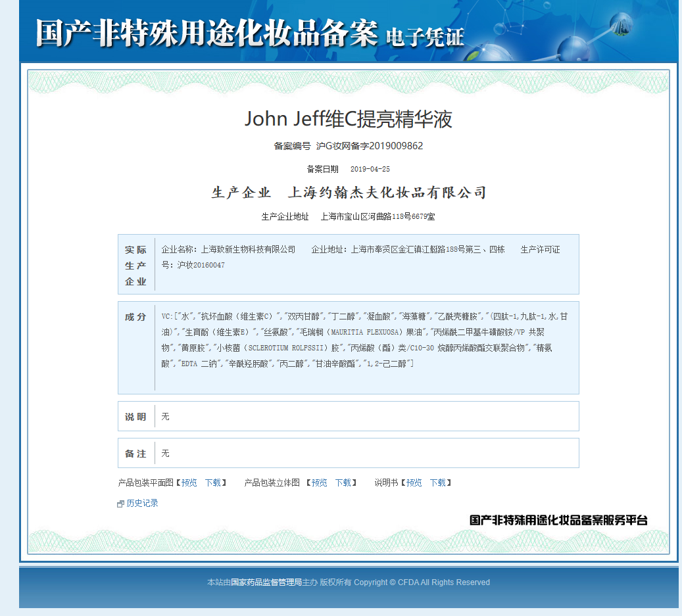Click the address 上海市宝山区河曲路118号6679室
This screenshot has height=616, width=682.
pos(378,216)
